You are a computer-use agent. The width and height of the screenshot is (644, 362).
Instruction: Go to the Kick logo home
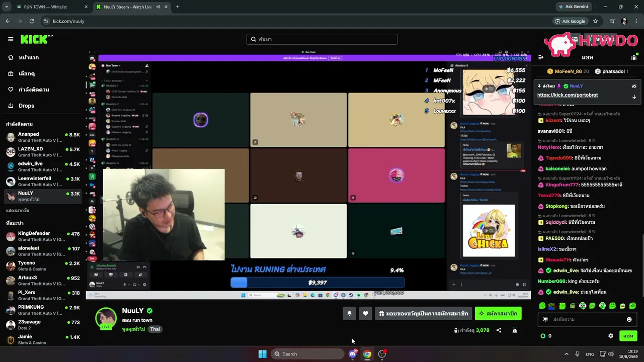pyautogui.click(x=37, y=39)
